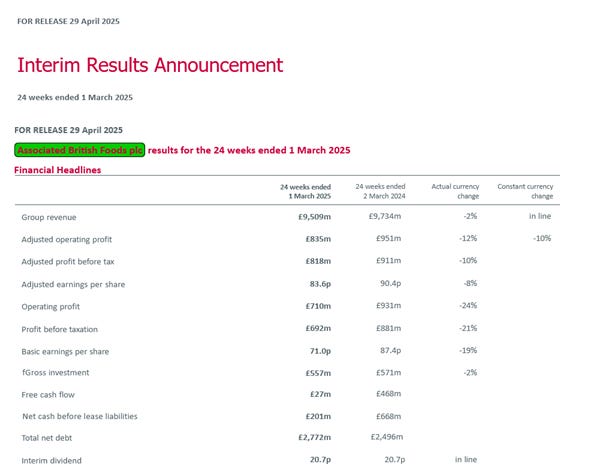Select the Operating profit row label

(x=51, y=306)
